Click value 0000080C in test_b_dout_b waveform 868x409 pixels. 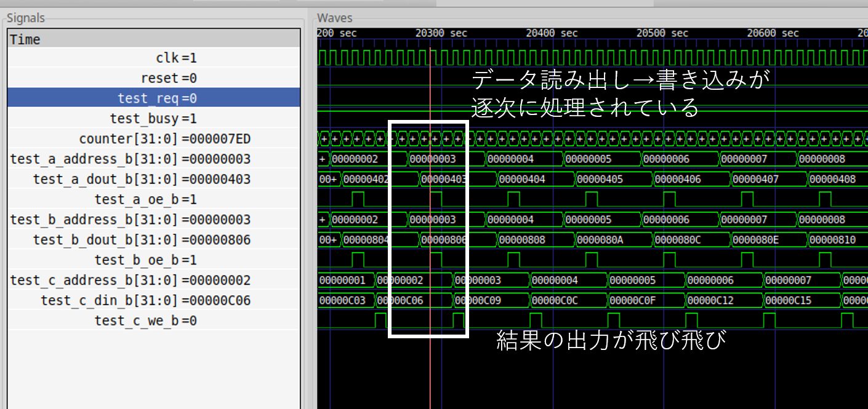click(x=677, y=240)
